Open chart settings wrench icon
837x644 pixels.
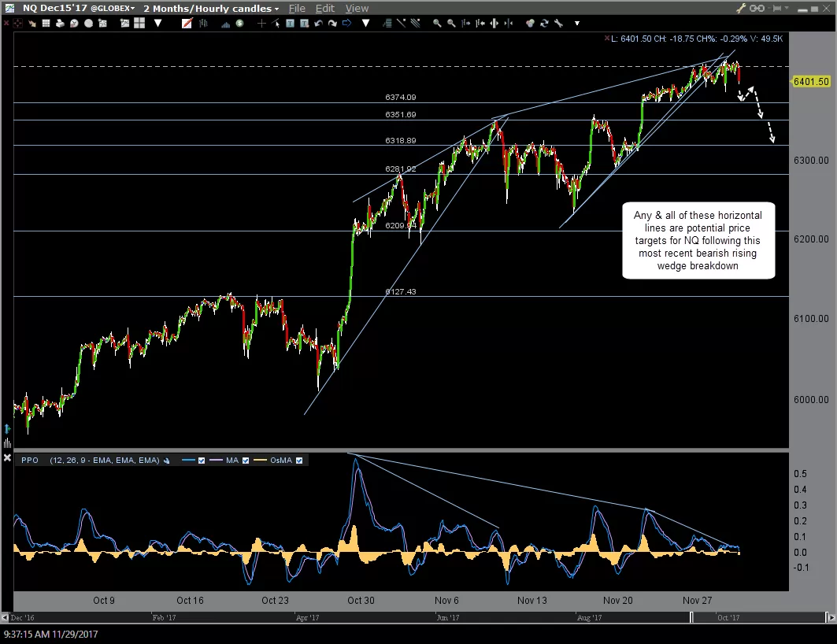click(558, 23)
